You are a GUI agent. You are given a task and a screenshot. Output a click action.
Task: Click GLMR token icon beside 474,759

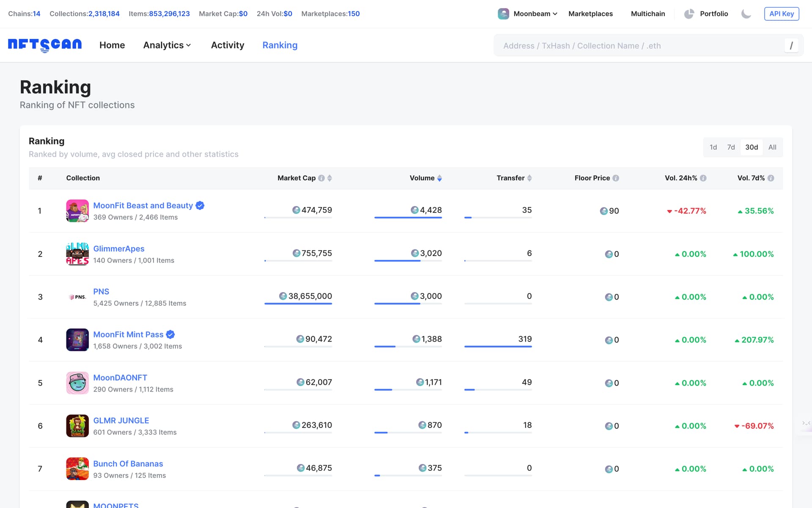pos(296,210)
